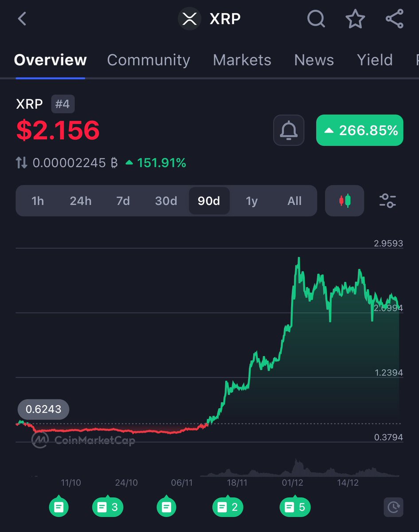Switch to candlestick chart view
Viewport: 419px width, 532px height.
pos(345,201)
